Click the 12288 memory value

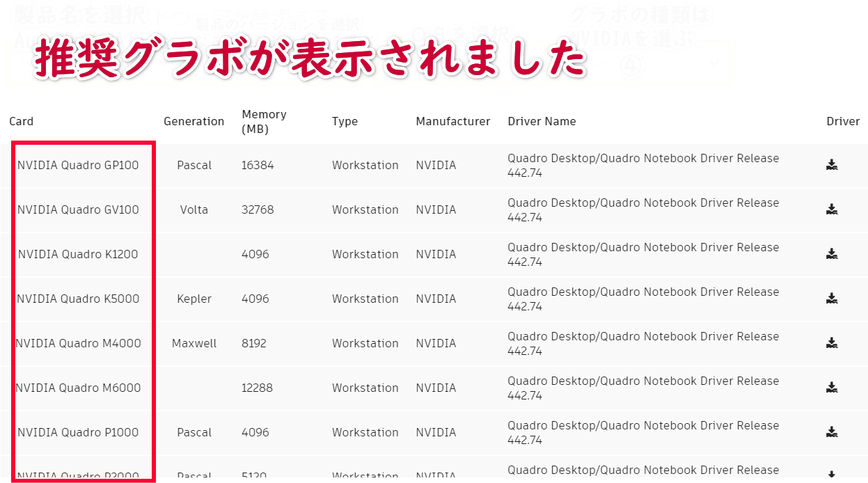(257, 388)
